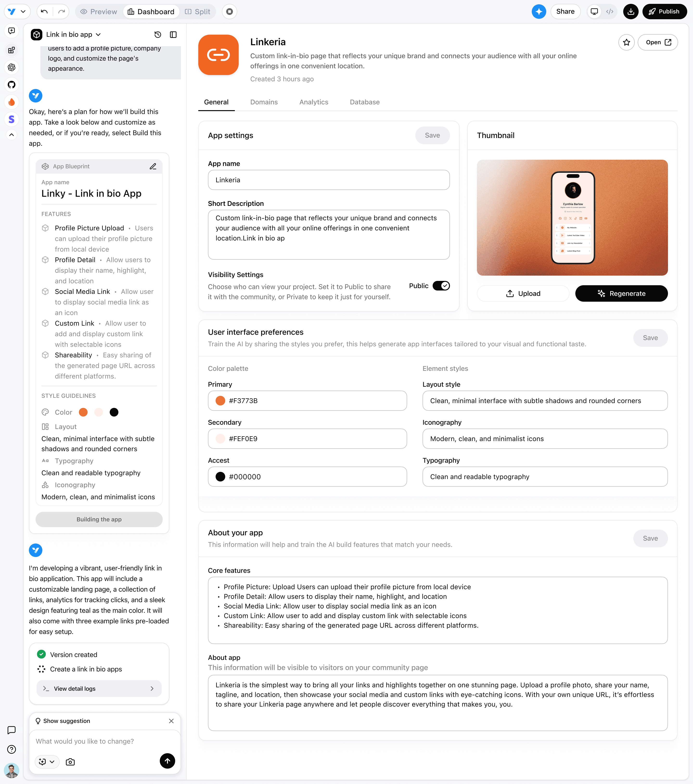Switch to the Analytics tab
The height and width of the screenshot is (784, 693).
pyautogui.click(x=314, y=102)
